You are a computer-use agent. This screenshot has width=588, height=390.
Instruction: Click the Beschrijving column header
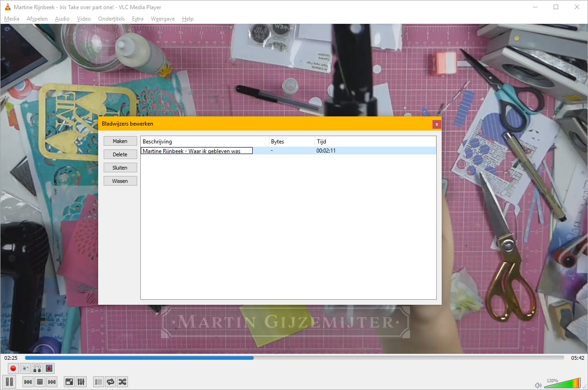pos(205,142)
